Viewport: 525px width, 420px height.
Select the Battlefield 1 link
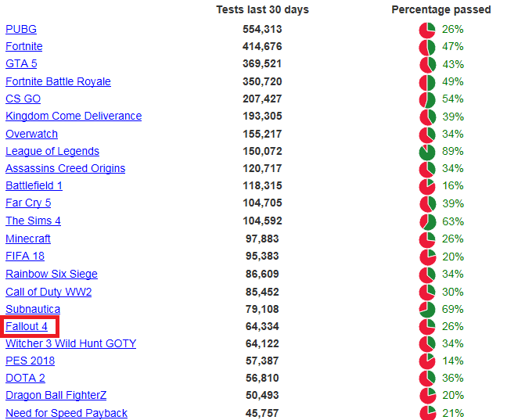pos(34,185)
